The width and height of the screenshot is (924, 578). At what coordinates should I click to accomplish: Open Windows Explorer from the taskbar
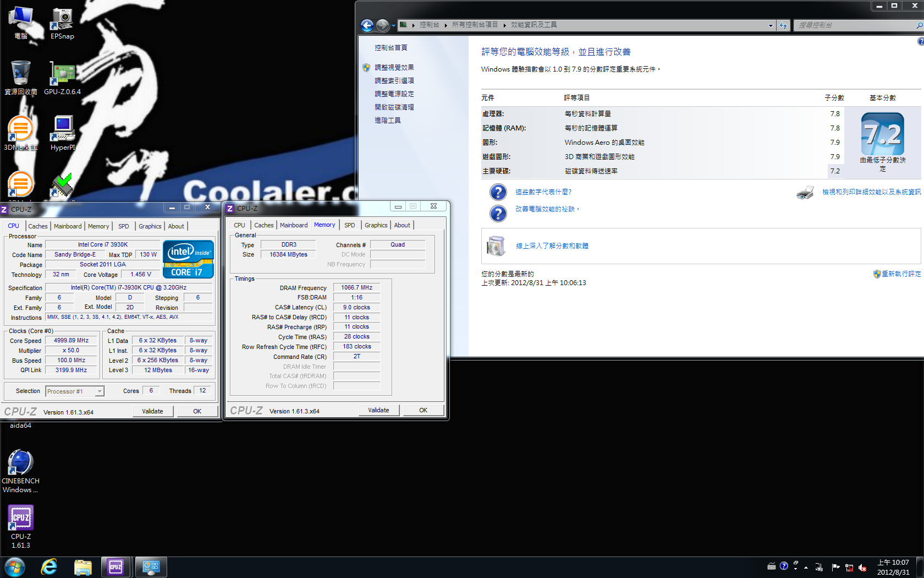(82, 567)
